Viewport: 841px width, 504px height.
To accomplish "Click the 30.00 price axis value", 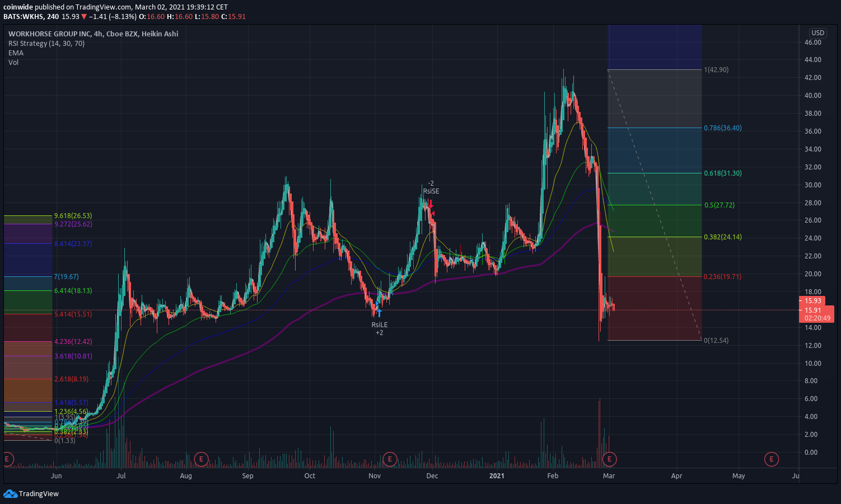I will point(813,185).
